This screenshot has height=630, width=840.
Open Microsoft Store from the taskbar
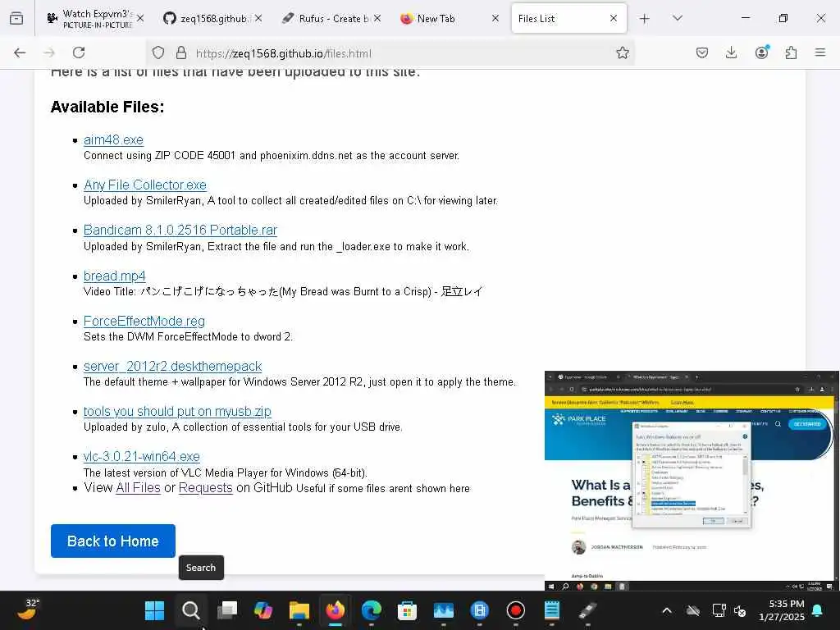(x=407, y=610)
